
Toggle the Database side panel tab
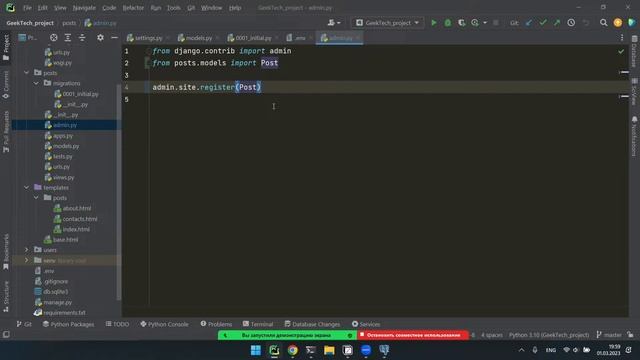click(x=634, y=52)
